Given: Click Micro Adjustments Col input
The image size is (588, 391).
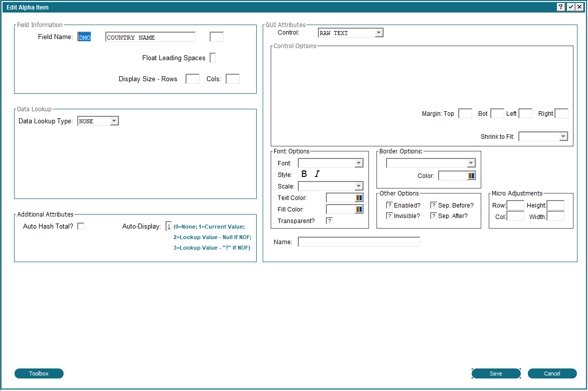Looking at the screenshot, I should click(515, 216).
